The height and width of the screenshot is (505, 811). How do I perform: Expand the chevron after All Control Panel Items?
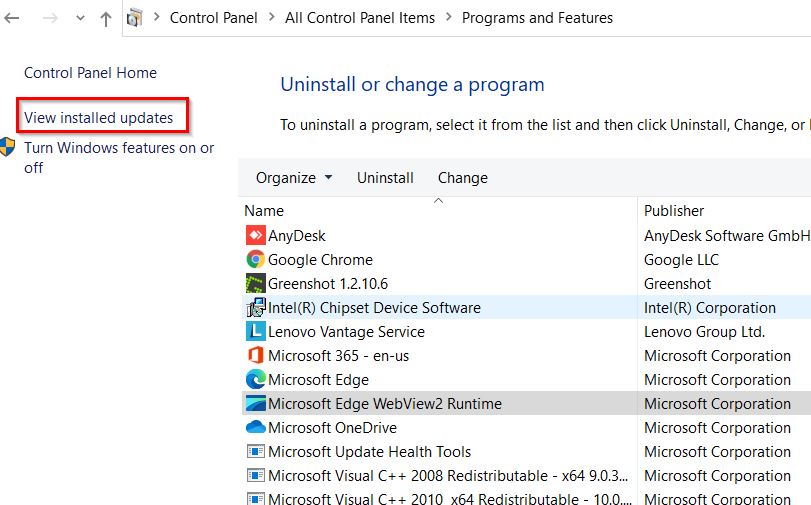448,17
